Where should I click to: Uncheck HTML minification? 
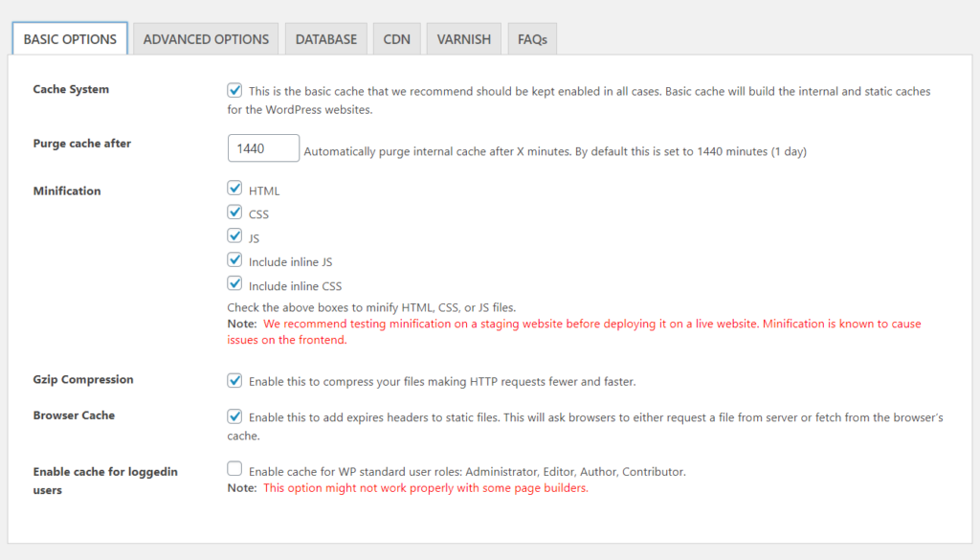pyautogui.click(x=234, y=189)
